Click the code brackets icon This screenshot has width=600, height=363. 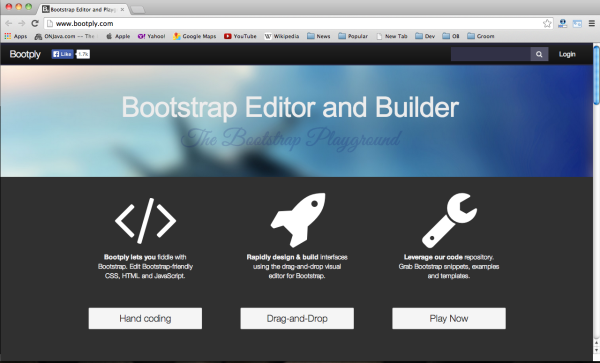[145, 221]
